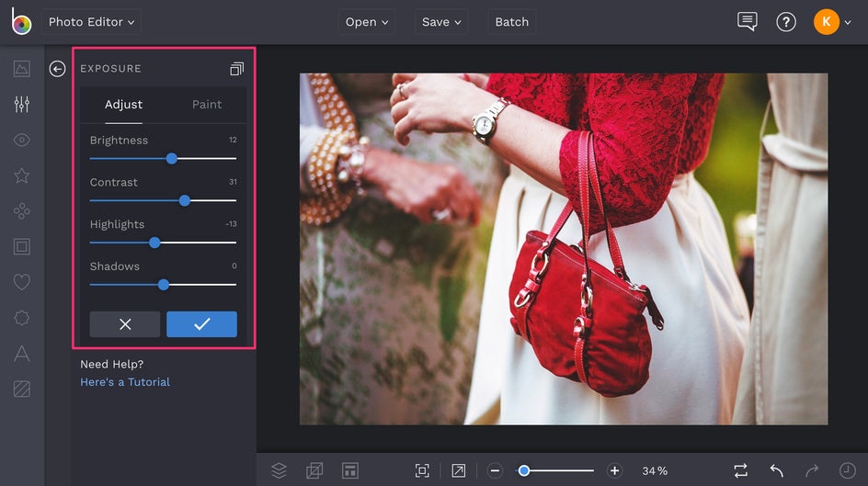This screenshot has width=868, height=486.
Task: Redo the last action
Action: (x=812, y=470)
